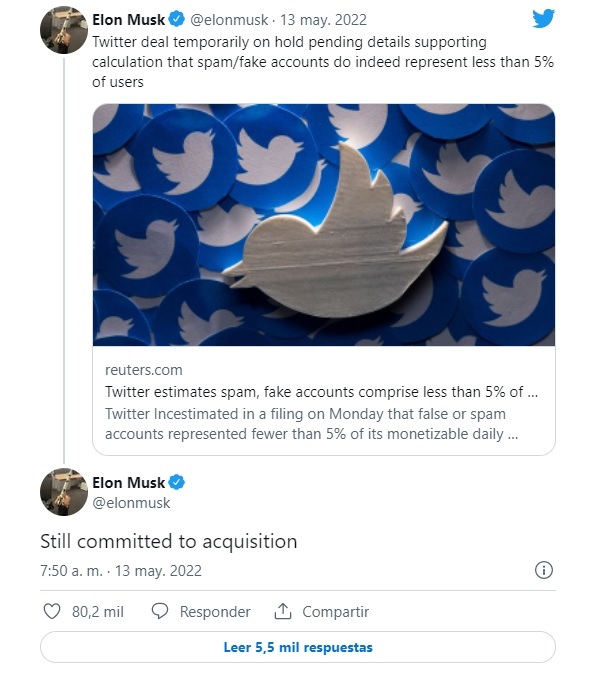Click the heart like icon
600x675 pixels.
click(x=53, y=611)
